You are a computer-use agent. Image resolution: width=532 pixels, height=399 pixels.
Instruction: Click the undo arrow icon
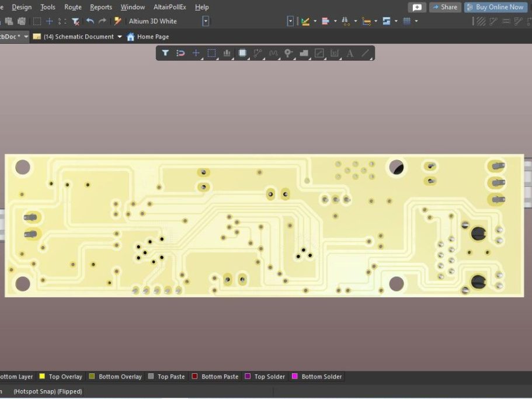point(90,21)
